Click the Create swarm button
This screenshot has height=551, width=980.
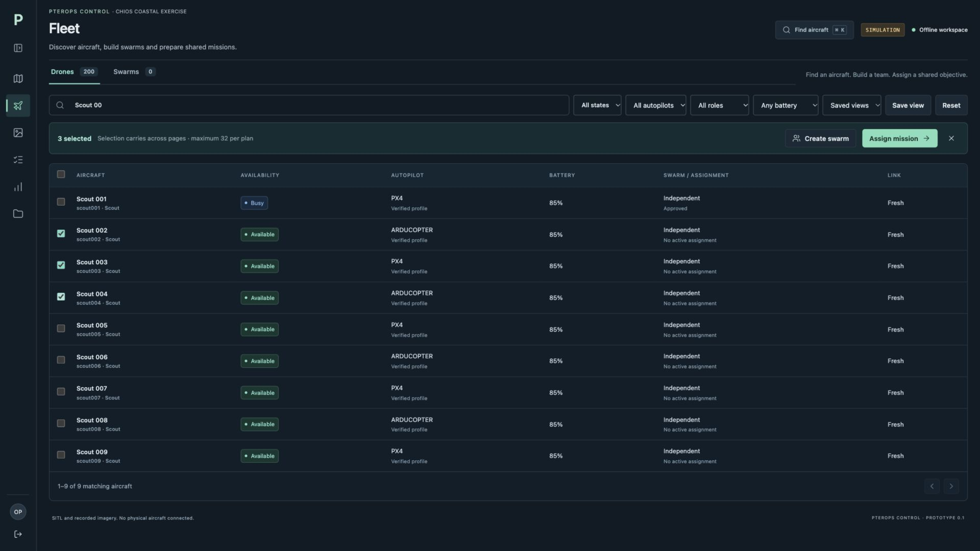click(820, 138)
